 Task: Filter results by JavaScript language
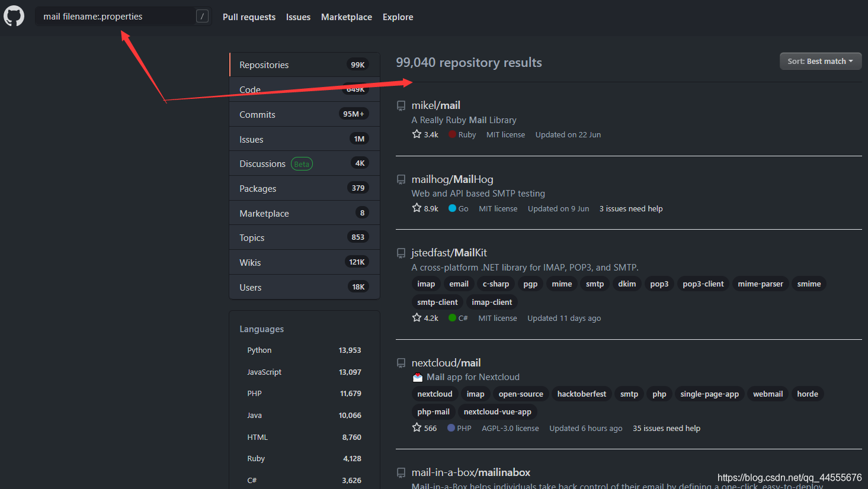point(304,372)
